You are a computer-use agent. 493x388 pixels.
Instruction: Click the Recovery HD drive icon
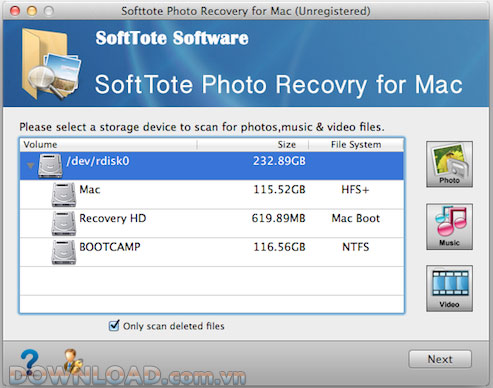(64, 223)
